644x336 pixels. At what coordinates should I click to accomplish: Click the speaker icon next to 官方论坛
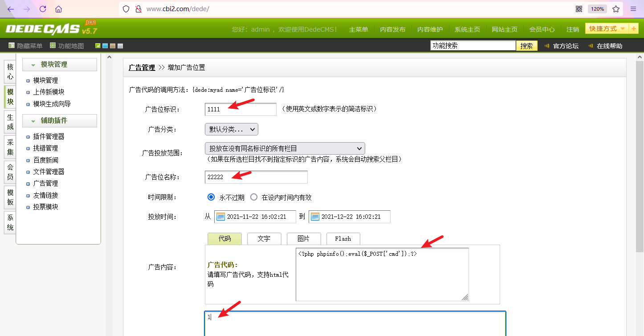coord(546,46)
